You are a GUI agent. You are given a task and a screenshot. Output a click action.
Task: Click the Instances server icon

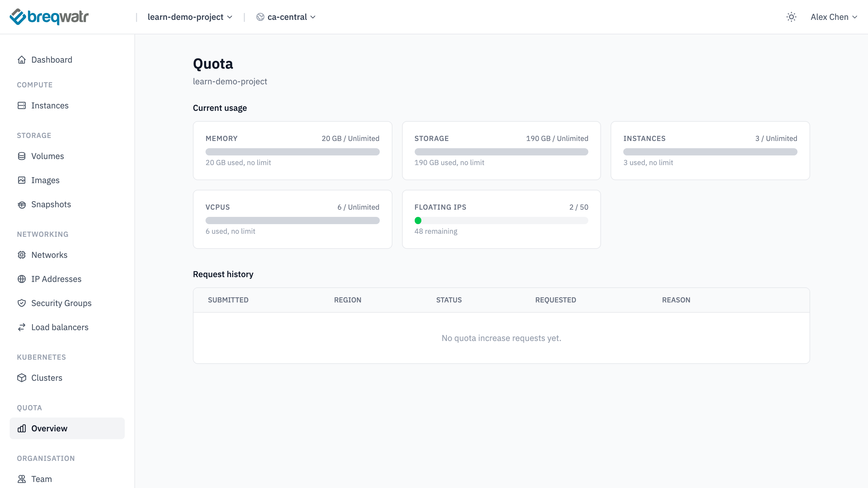[22, 105]
